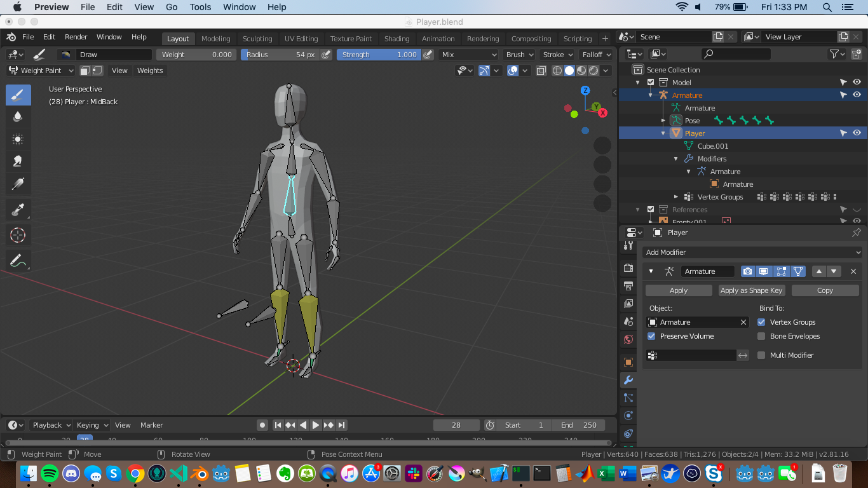Open the Particles properties tab
Screen dimensions: 868x488
[x=628, y=398]
